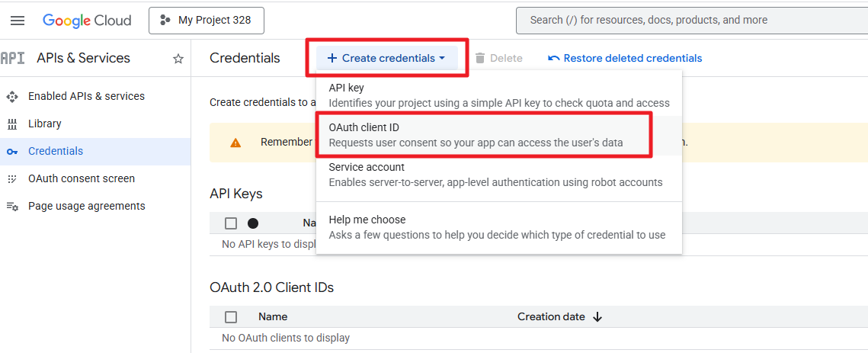Open Page usage agreements
Image resolution: width=868 pixels, height=353 pixels.
[86, 206]
